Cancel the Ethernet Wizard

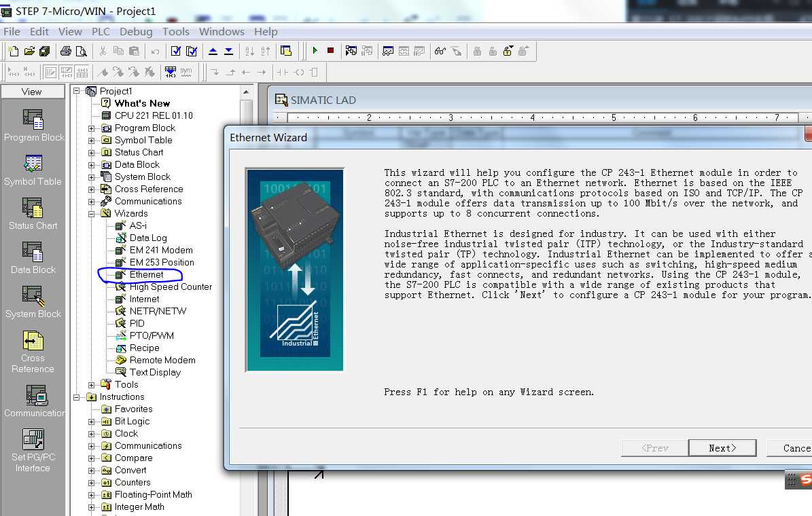[x=790, y=448]
